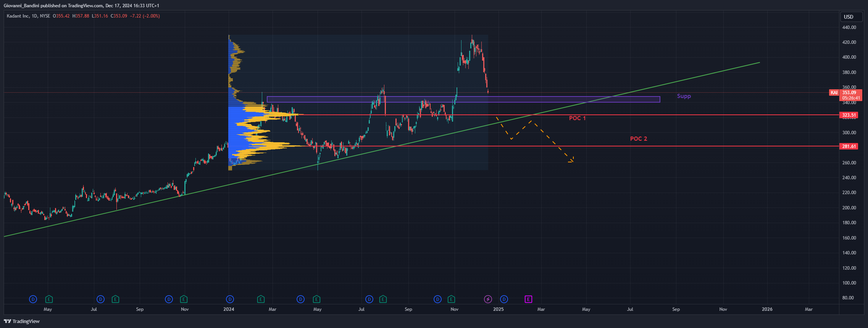This screenshot has width=868, height=328.
Task: Select the dividend marker in April 2024
Action: pos(301,299)
